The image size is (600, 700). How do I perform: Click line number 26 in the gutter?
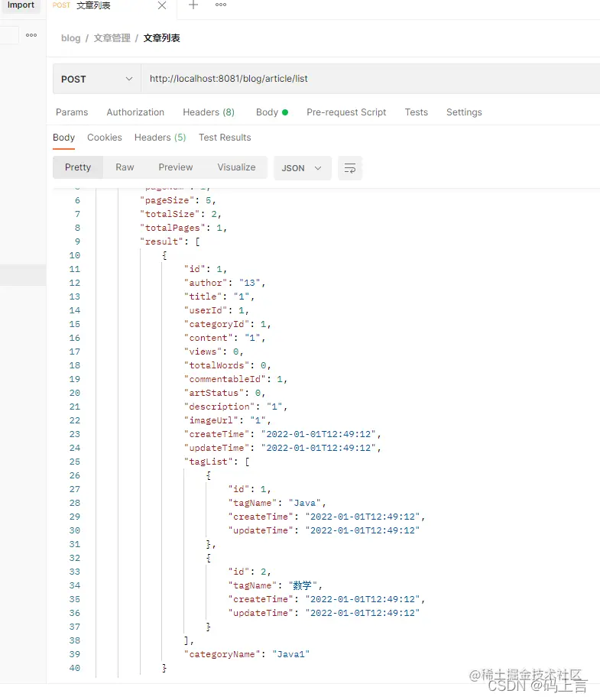(x=75, y=475)
